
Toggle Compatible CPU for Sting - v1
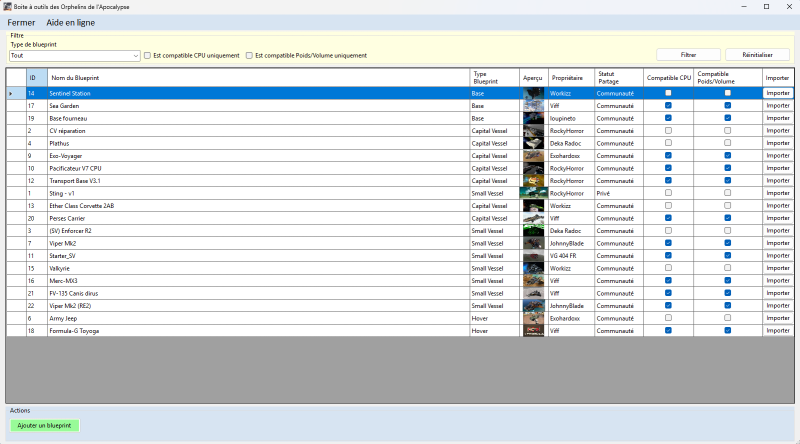(x=668, y=193)
